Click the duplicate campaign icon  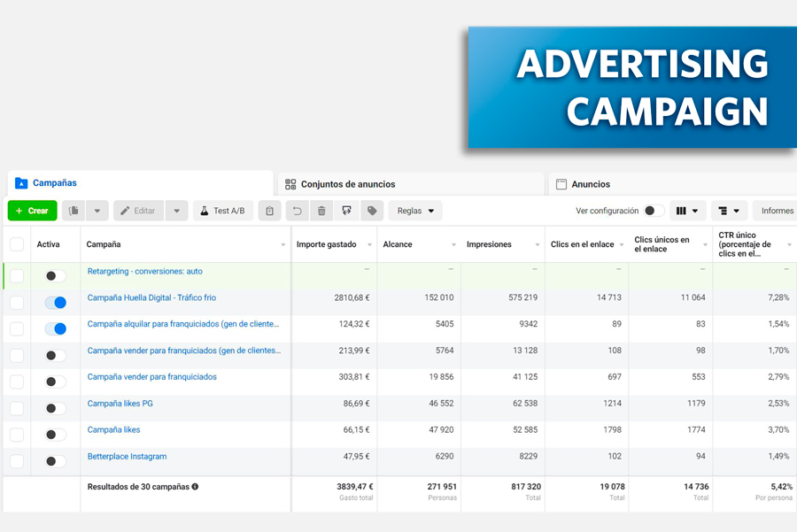(74, 211)
